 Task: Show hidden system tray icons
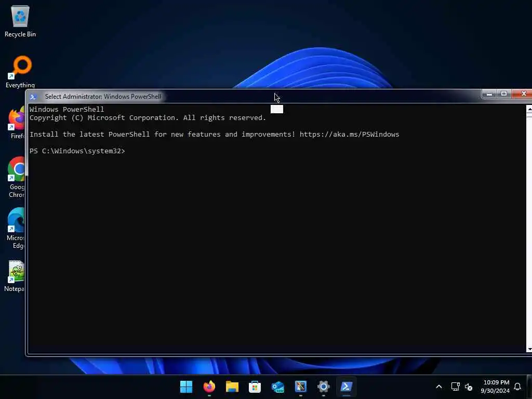[438, 387]
